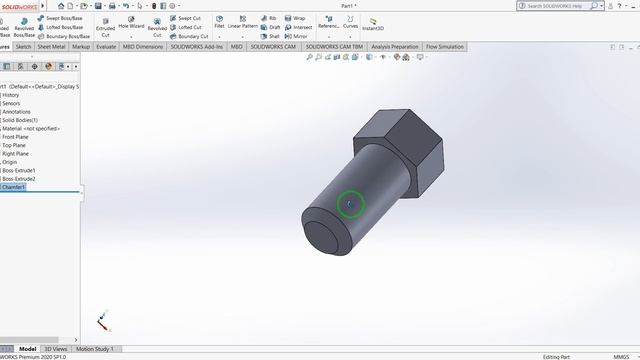Screen dimensions: 640x360
Task: Open the Undo dropdown arrow
Action: coord(132,6)
